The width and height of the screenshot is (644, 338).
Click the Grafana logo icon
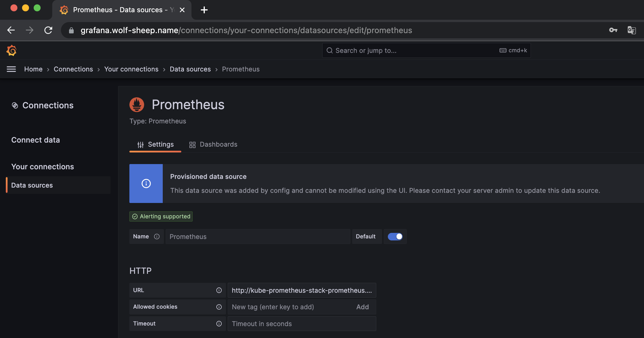tap(11, 51)
